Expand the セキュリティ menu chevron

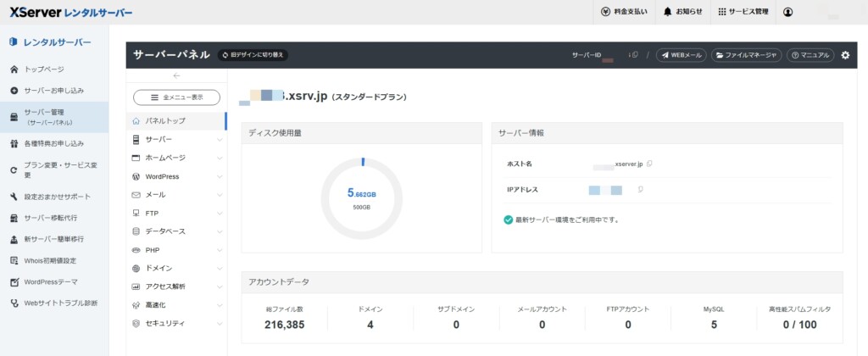220,323
